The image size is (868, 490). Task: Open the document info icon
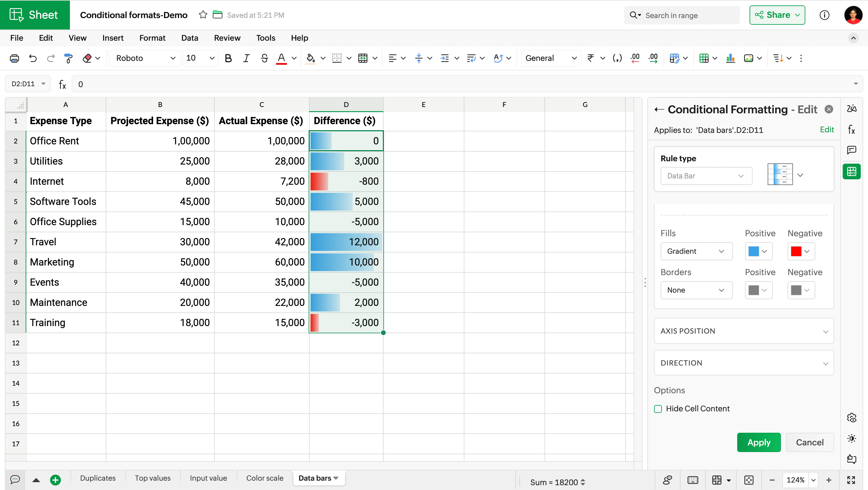click(825, 15)
